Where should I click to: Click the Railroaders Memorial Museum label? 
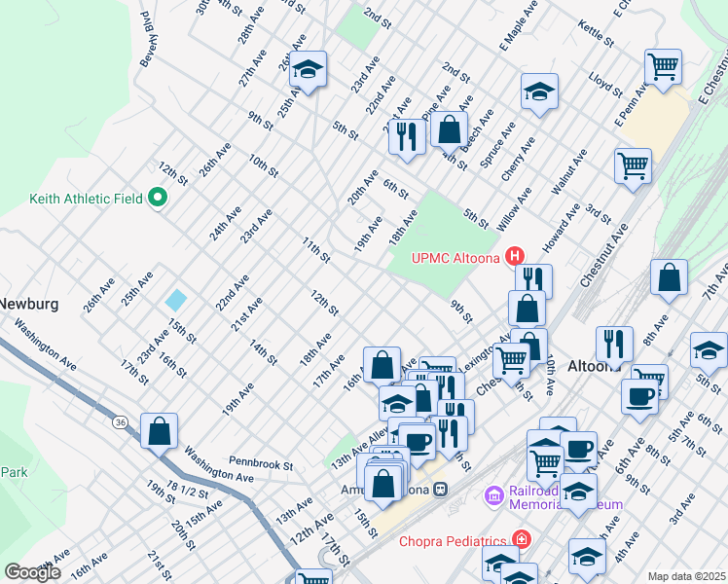(x=566, y=497)
